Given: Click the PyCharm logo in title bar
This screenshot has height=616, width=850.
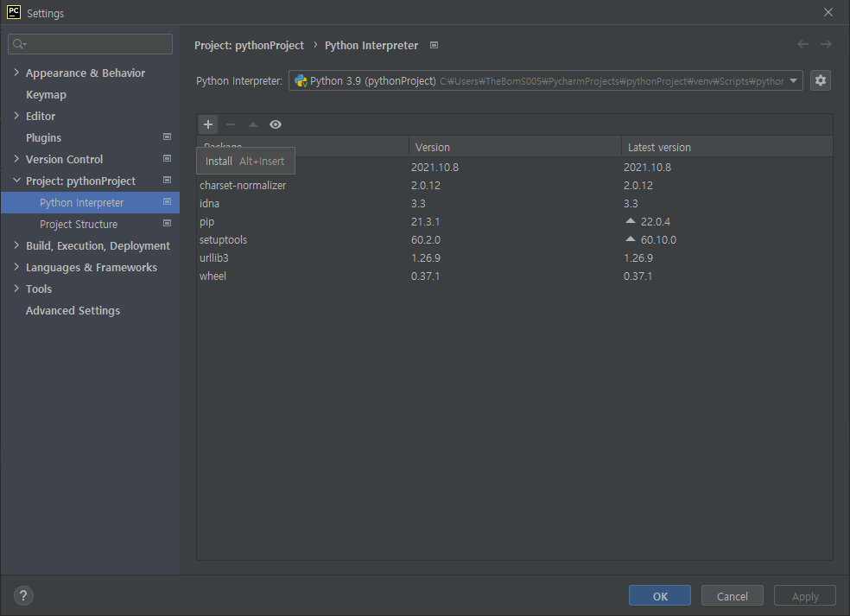Looking at the screenshot, I should (14, 12).
